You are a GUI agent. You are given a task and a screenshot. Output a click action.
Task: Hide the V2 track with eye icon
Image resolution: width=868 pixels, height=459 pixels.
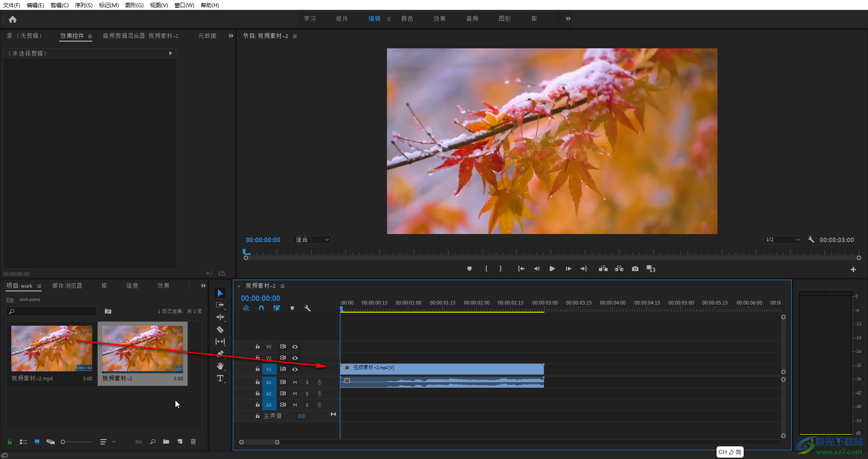pos(295,358)
